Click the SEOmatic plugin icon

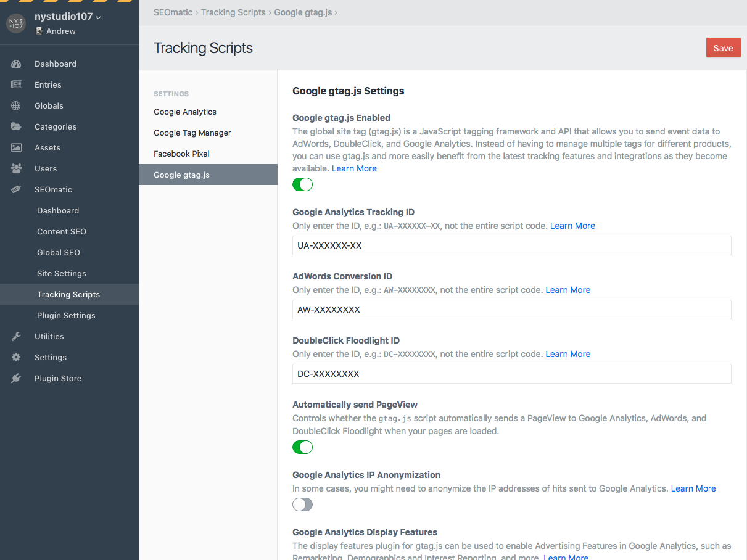(x=16, y=189)
